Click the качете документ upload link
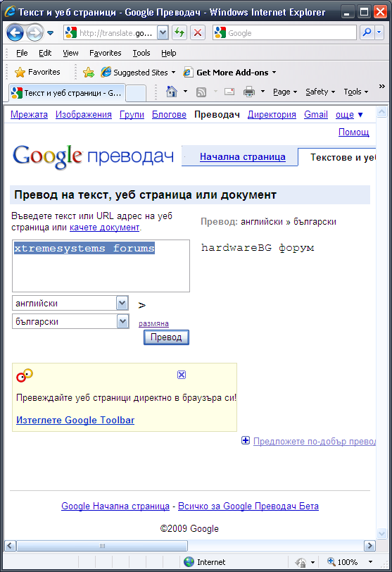392x572 pixels. click(x=104, y=228)
